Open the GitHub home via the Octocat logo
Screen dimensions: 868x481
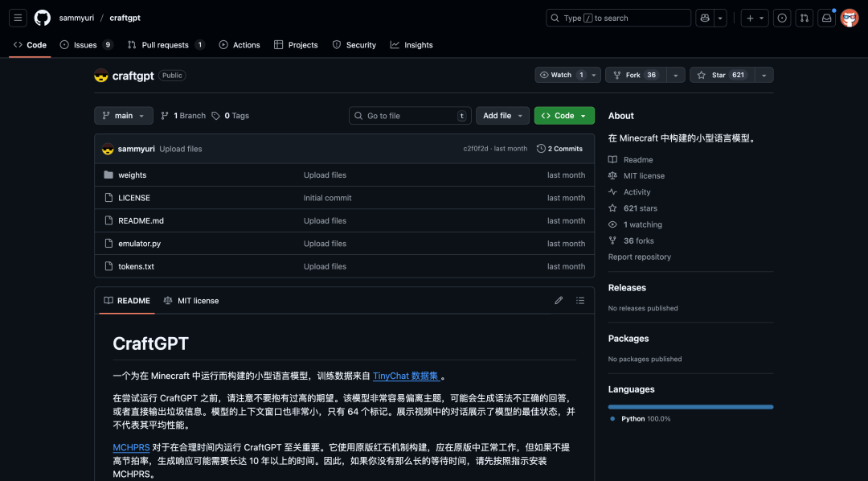point(42,17)
